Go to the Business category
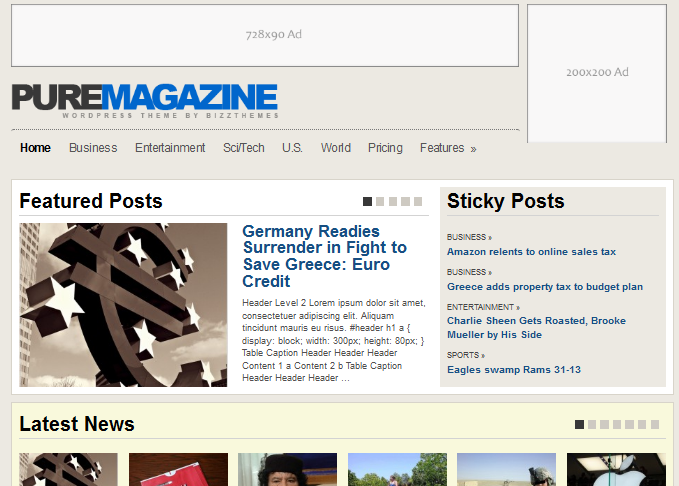The height and width of the screenshot is (486, 679). coord(93,148)
